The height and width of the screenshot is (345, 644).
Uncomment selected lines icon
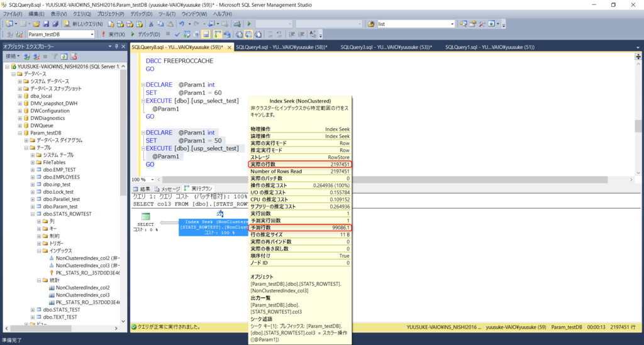[x=279, y=35]
